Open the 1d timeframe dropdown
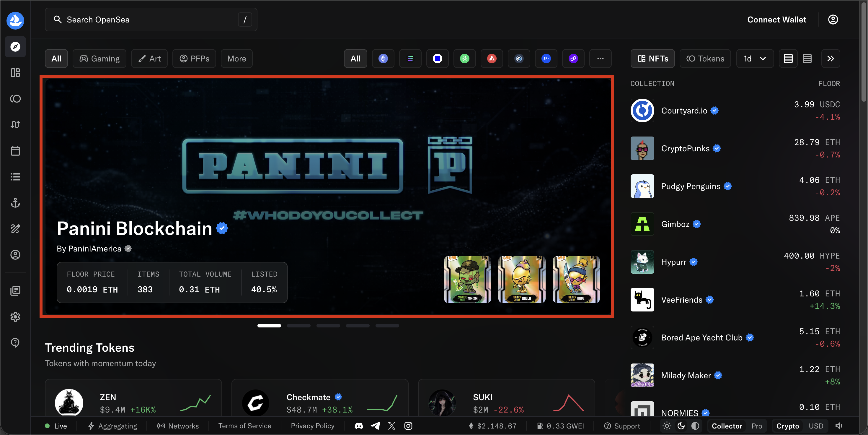 (x=755, y=58)
